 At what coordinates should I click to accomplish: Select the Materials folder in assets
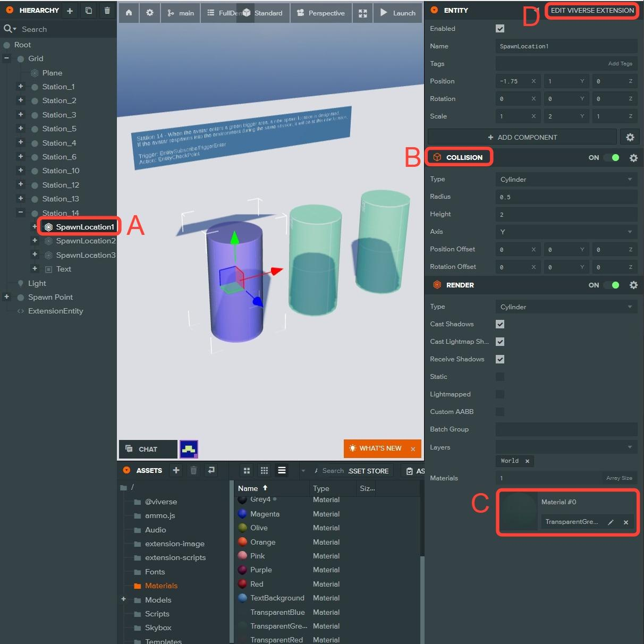pyautogui.click(x=161, y=586)
